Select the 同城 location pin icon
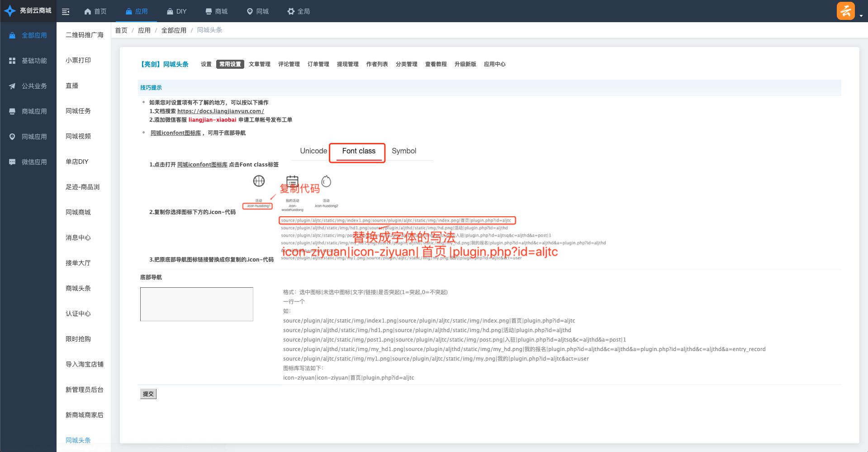 [x=250, y=11]
